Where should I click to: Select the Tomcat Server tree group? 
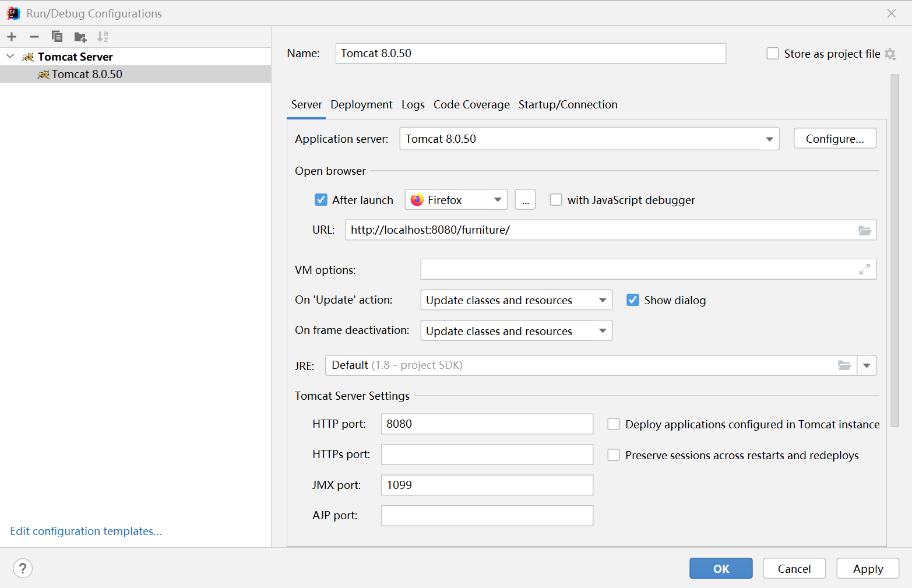click(x=135, y=57)
